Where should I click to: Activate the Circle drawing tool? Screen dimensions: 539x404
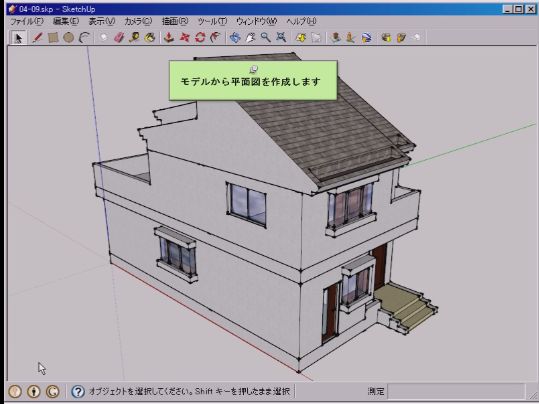point(68,37)
